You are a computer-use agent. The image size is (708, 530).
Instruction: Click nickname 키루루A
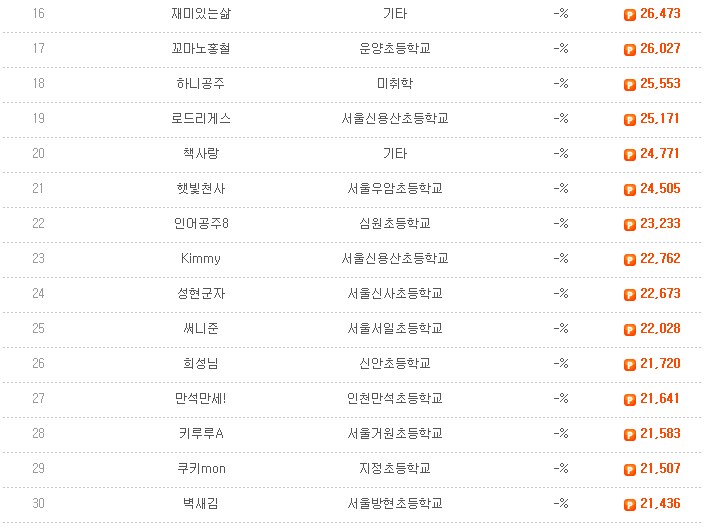201,433
